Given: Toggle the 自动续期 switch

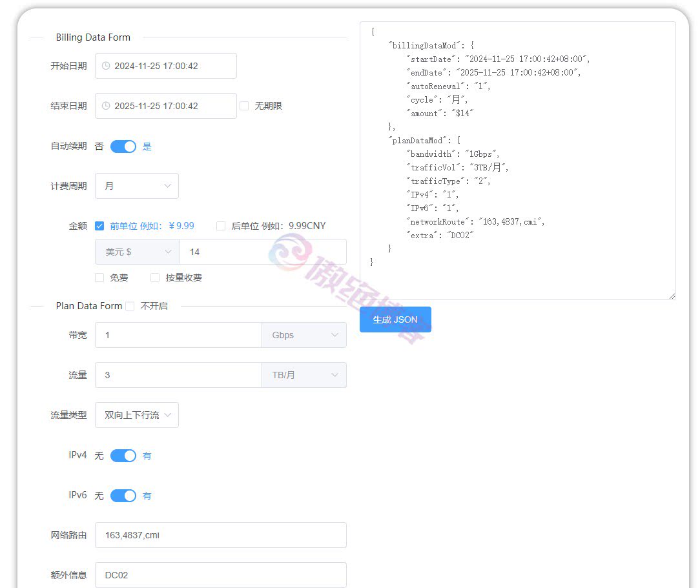Looking at the screenshot, I should (x=123, y=147).
